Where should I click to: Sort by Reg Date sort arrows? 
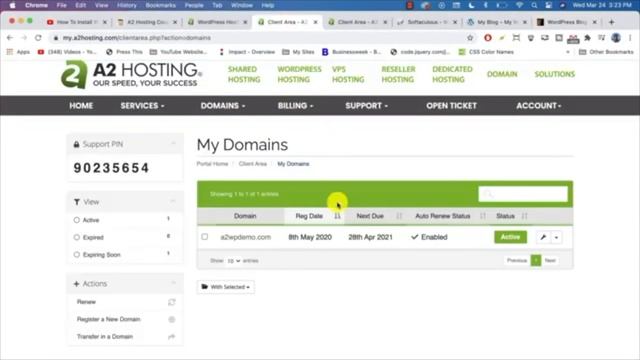(337, 216)
